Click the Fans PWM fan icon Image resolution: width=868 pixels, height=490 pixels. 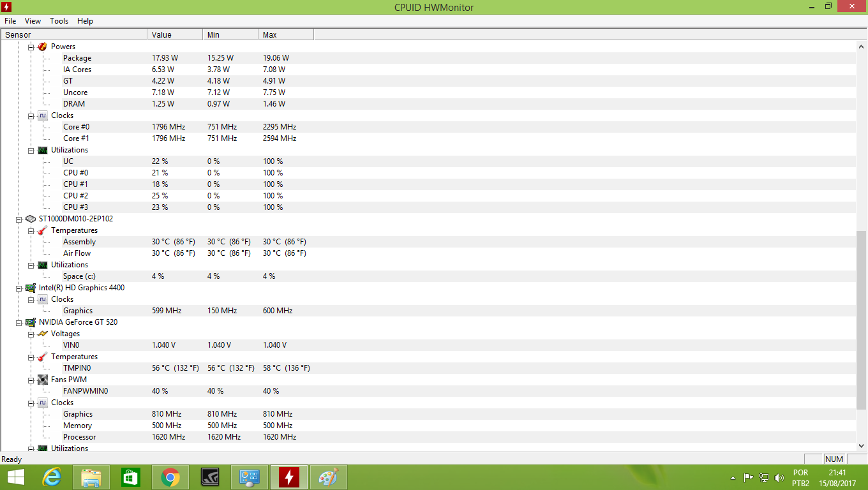(42, 380)
